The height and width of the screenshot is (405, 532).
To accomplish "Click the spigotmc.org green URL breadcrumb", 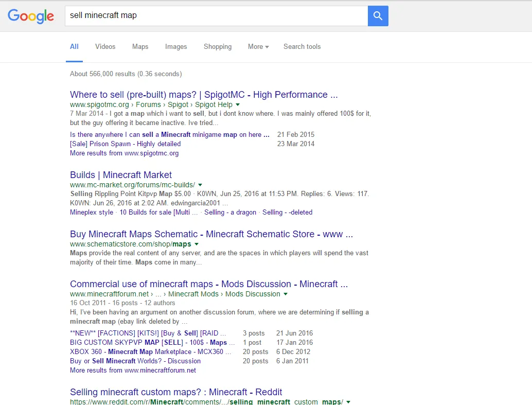I will (151, 104).
